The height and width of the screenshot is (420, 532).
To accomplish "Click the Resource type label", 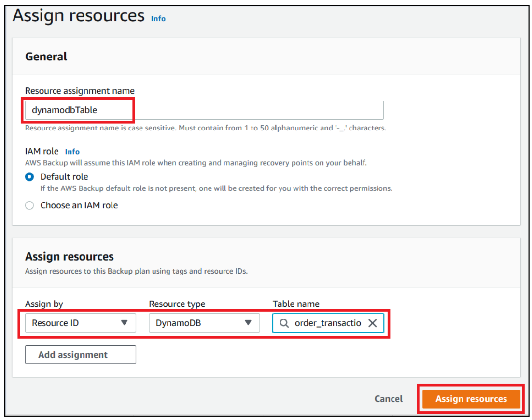I will click(177, 304).
